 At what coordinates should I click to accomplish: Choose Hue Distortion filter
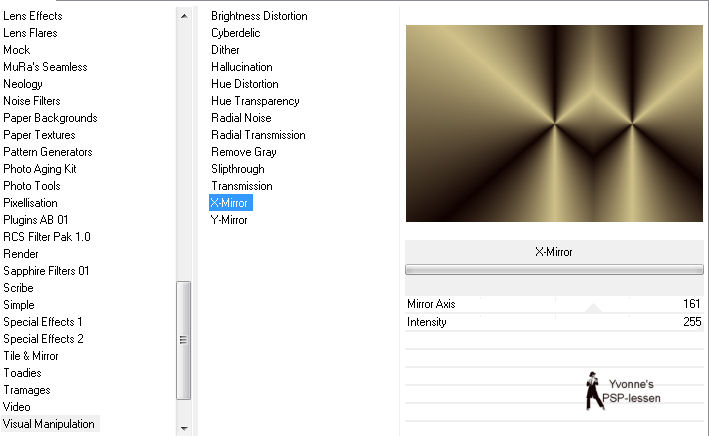tap(245, 84)
